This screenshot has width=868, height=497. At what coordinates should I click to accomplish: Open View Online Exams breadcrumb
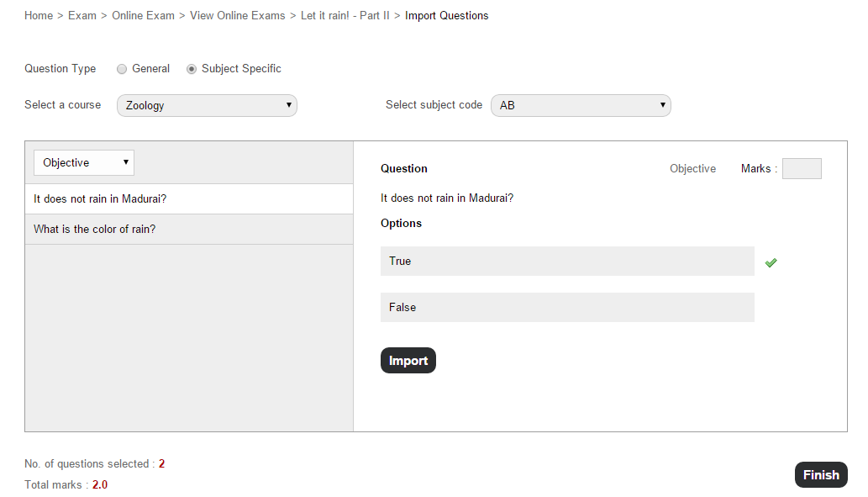[x=238, y=15]
